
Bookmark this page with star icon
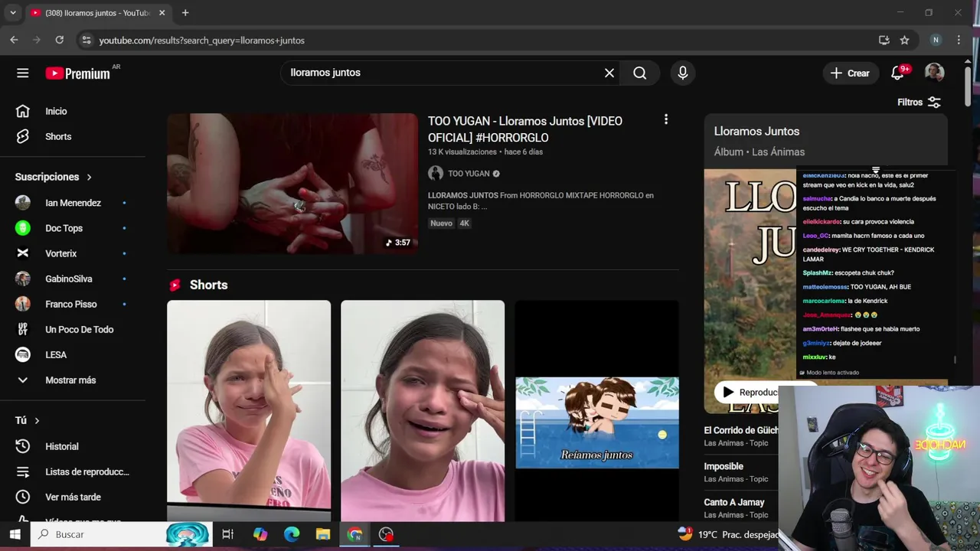point(905,40)
